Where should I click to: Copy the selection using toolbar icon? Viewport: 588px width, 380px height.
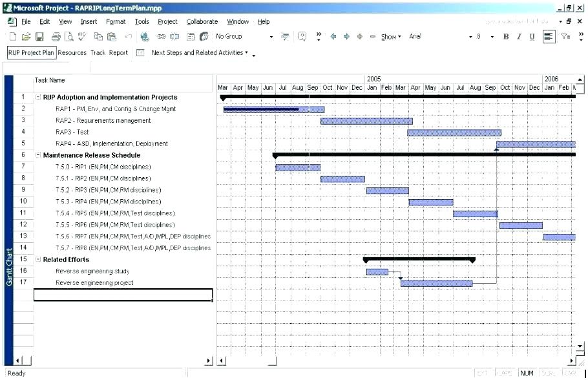(x=99, y=36)
